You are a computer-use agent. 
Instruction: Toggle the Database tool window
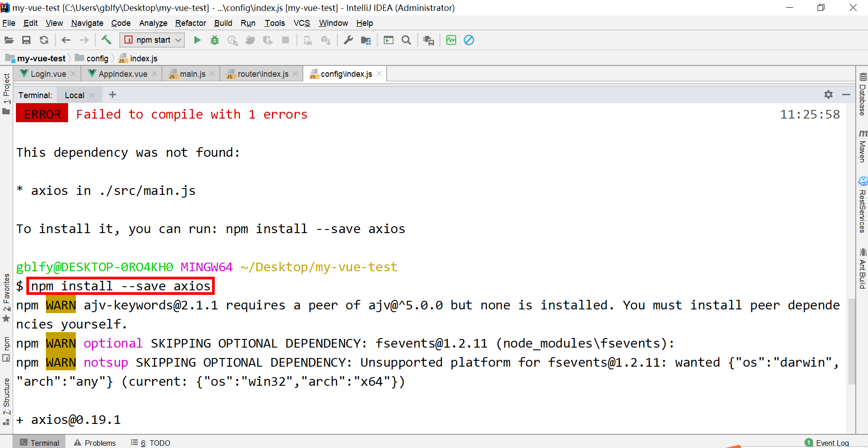point(863,94)
